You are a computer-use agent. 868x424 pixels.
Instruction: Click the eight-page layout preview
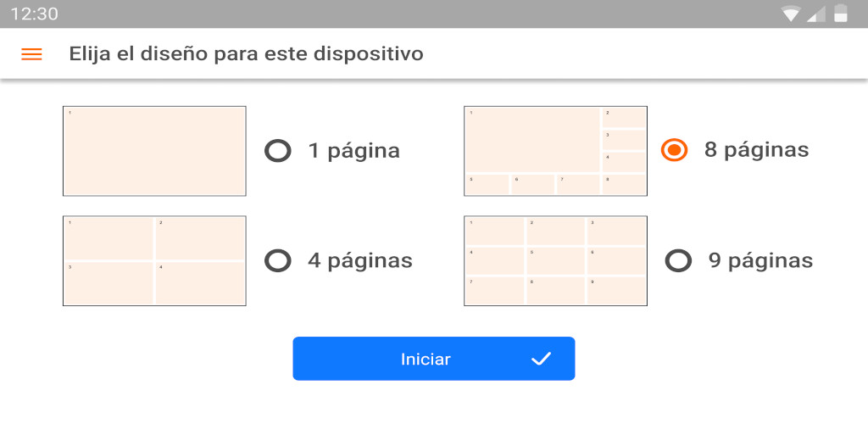tap(555, 151)
